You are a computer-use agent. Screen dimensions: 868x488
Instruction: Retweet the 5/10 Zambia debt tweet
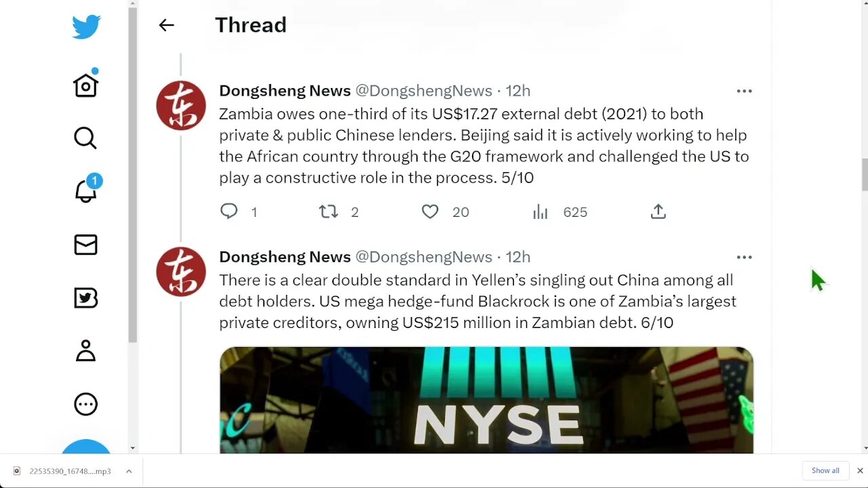pyautogui.click(x=329, y=212)
